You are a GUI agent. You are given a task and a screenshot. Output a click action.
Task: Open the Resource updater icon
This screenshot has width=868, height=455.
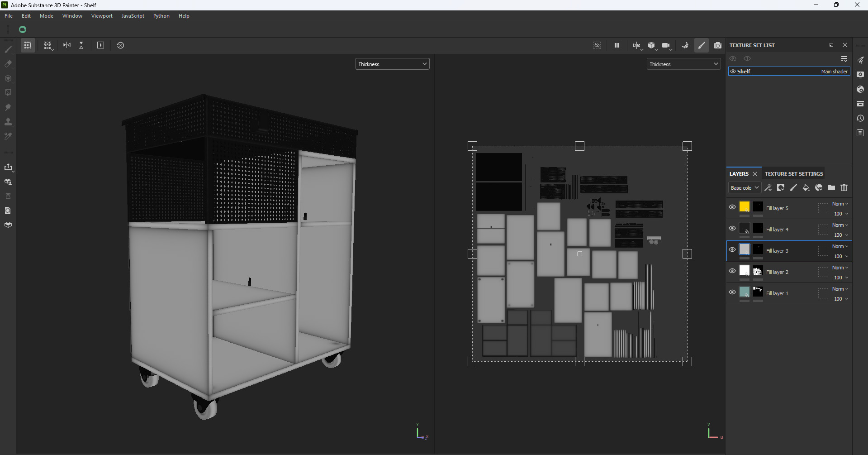point(8,211)
